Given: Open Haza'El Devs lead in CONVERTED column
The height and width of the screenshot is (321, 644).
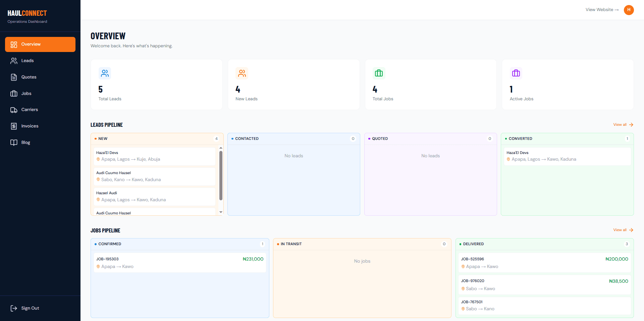Looking at the screenshot, I should 567,156.
